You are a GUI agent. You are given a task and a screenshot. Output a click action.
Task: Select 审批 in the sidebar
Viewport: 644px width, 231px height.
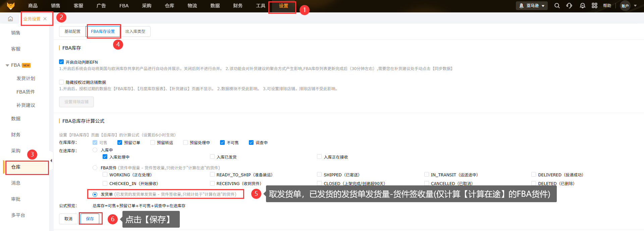[x=16, y=199]
